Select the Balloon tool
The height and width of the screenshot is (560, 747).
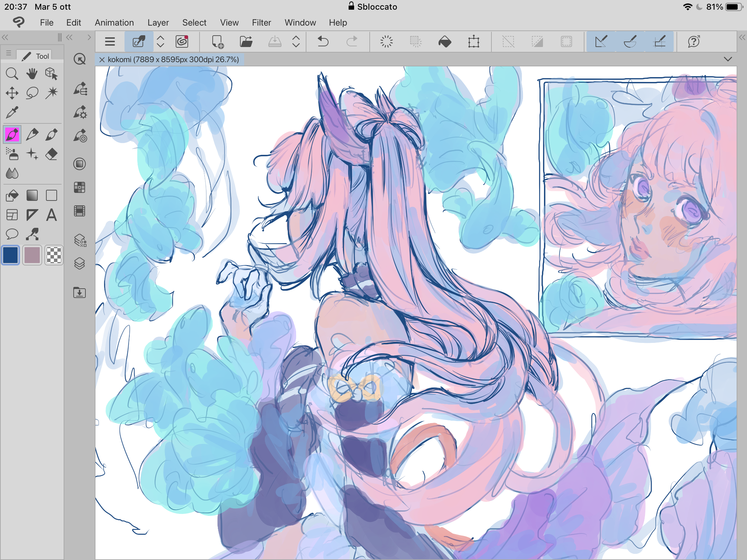click(12, 234)
